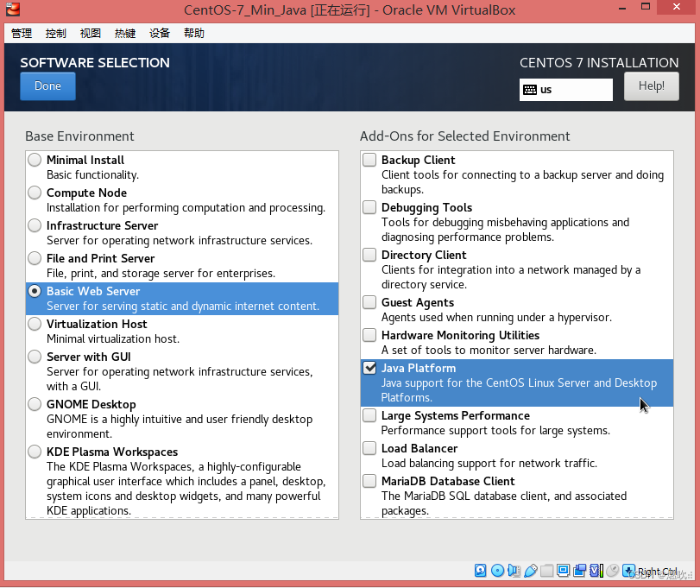Click 'A set of tools to monitor server hardware.'
700x588 pixels.
pos(489,350)
